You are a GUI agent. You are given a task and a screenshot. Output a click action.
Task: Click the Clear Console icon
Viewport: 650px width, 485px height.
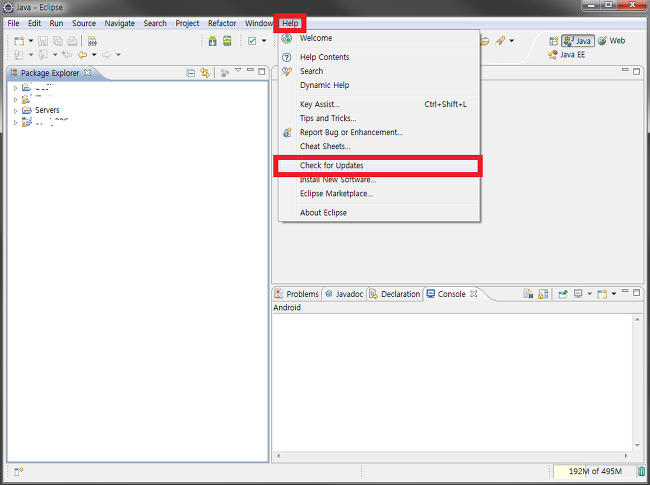(528, 294)
